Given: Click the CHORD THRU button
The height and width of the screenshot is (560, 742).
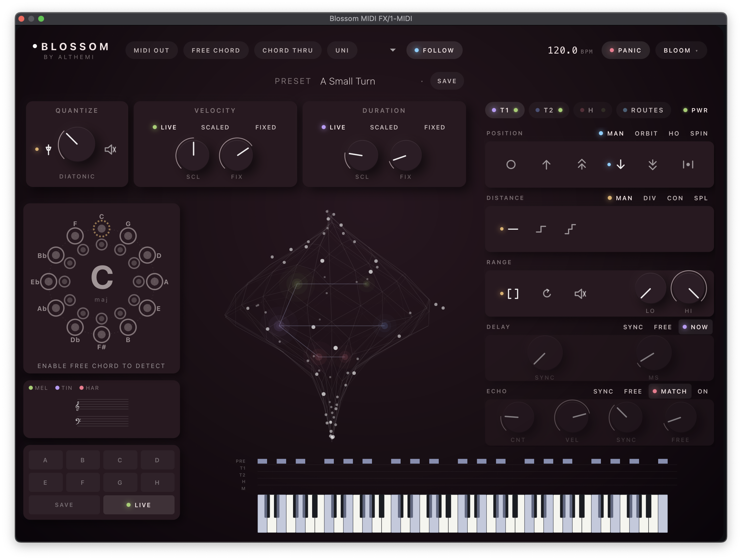Looking at the screenshot, I should pos(287,50).
